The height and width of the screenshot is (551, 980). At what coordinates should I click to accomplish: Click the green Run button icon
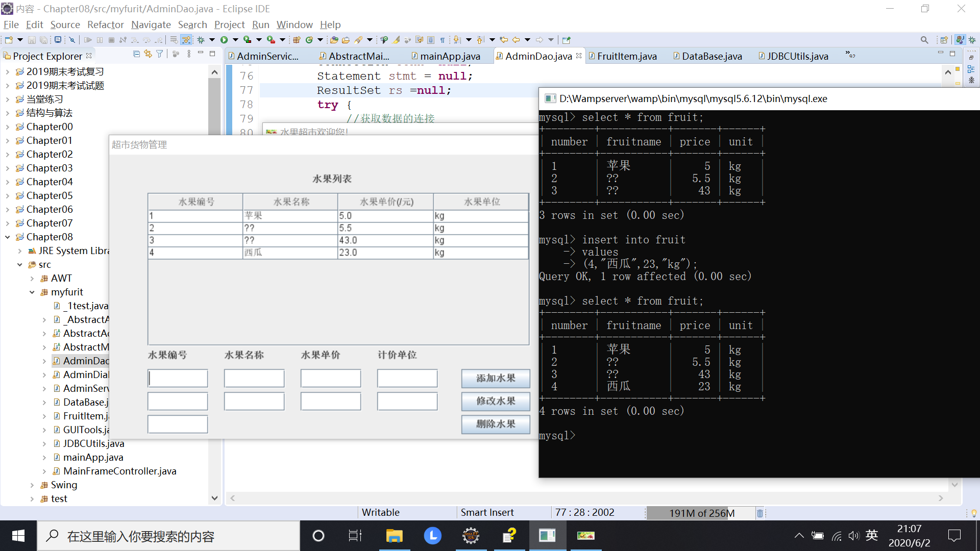(224, 40)
